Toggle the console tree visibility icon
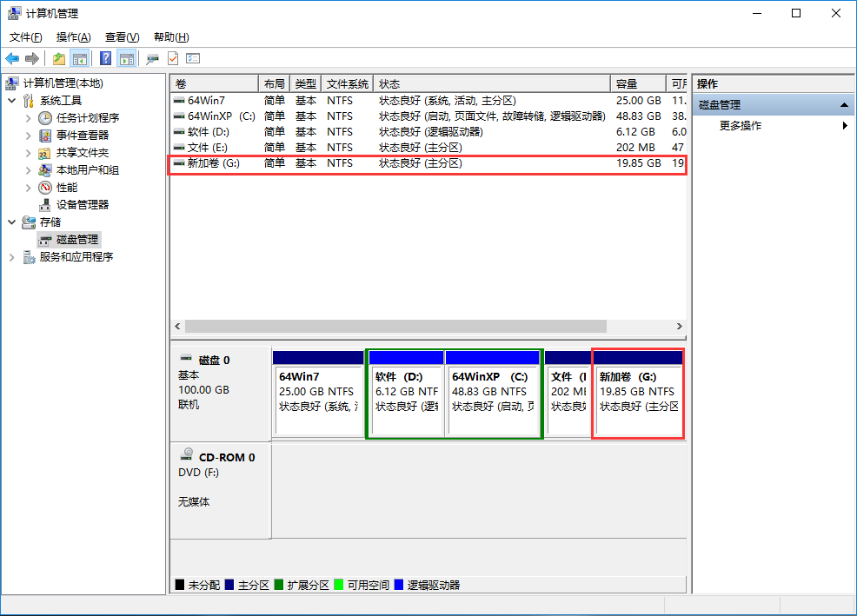This screenshot has width=857, height=616. [x=80, y=58]
